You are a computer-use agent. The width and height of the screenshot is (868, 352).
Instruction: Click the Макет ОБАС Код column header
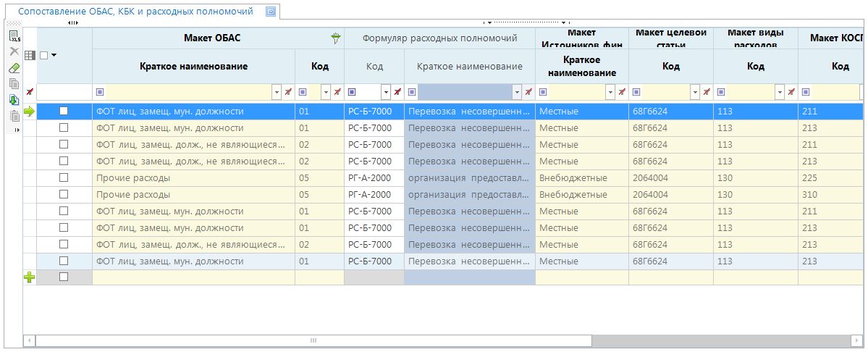(319, 66)
